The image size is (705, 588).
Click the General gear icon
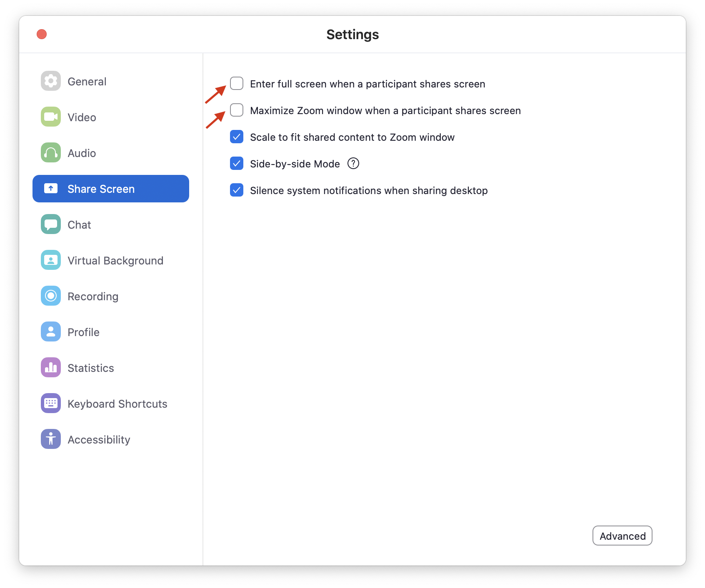pos(51,81)
